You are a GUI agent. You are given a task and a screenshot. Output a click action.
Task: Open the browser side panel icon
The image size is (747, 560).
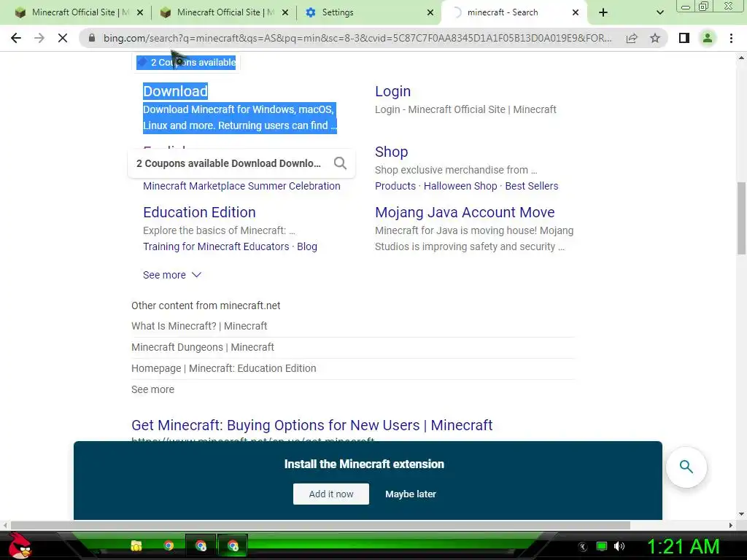[x=684, y=38]
